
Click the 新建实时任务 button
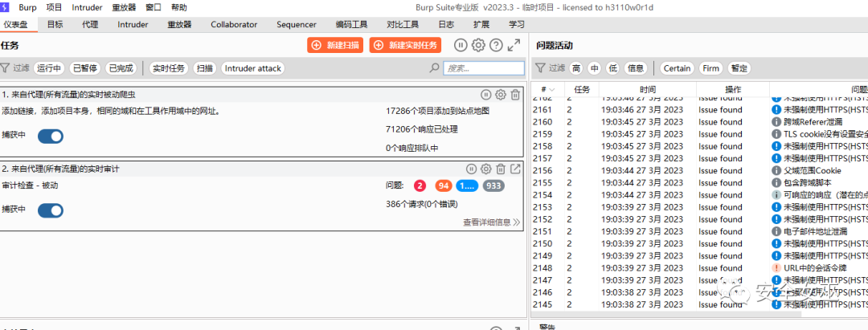click(x=406, y=45)
